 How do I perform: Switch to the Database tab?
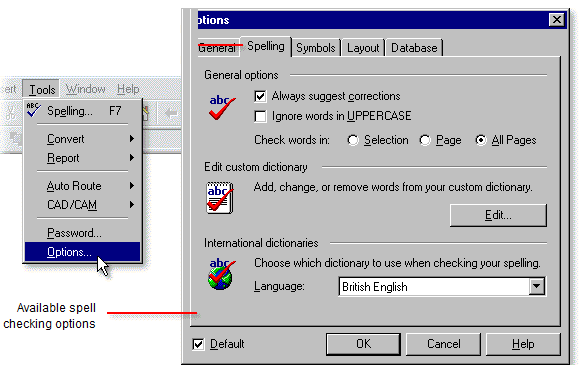414,48
